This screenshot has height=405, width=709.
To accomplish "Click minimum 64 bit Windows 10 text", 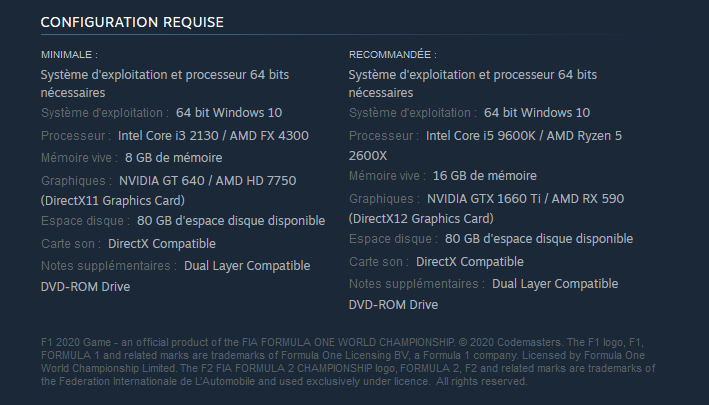I will [229, 113].
